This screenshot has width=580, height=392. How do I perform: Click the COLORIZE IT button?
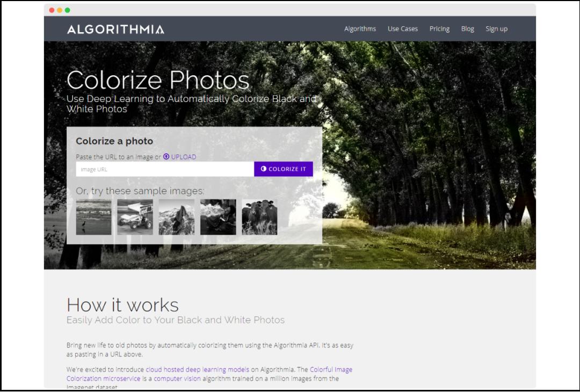click(x=284, y=169)
